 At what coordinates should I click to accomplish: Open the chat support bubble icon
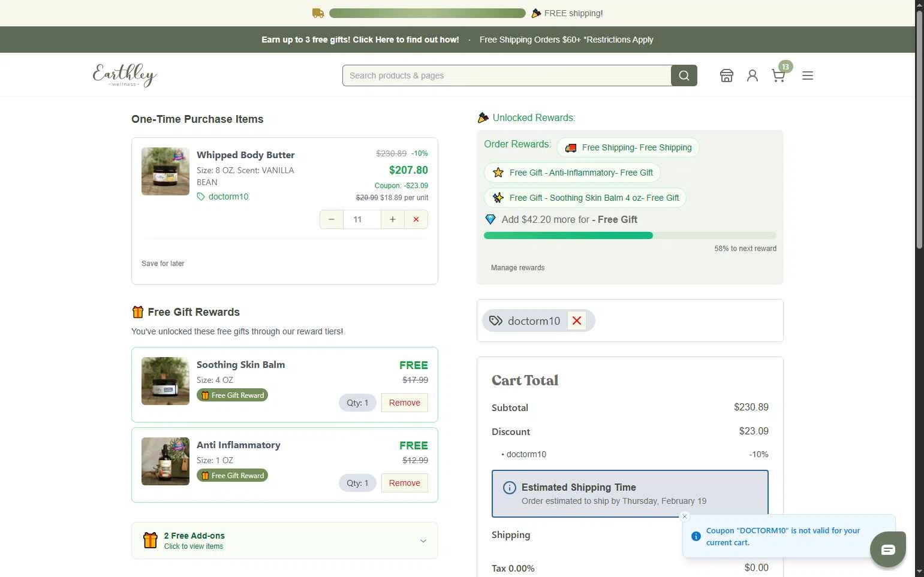(x=888, y=549)
